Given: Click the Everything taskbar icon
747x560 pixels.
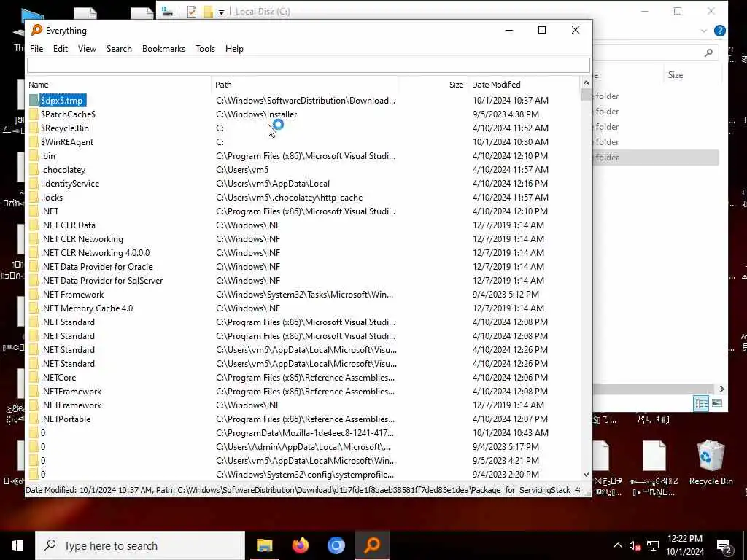Looking at the screenshot, I should (x=372, y=545).
